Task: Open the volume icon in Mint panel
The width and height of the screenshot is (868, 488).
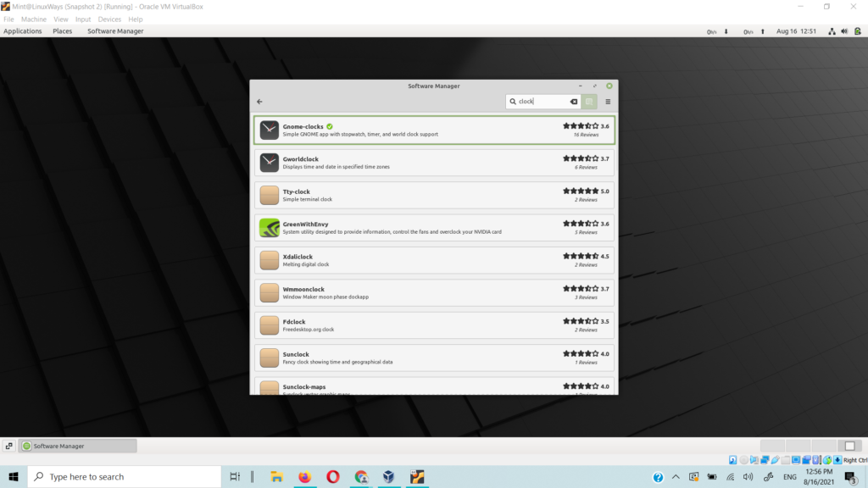Action: (x=845, y=31)
